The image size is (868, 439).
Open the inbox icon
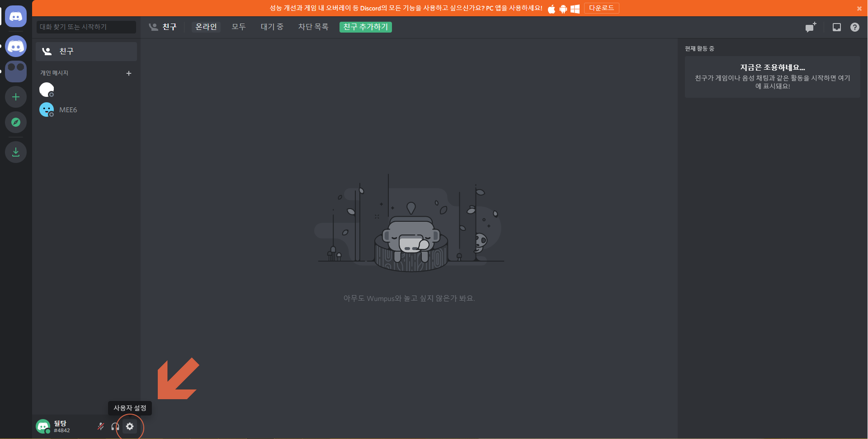[837, 27]
